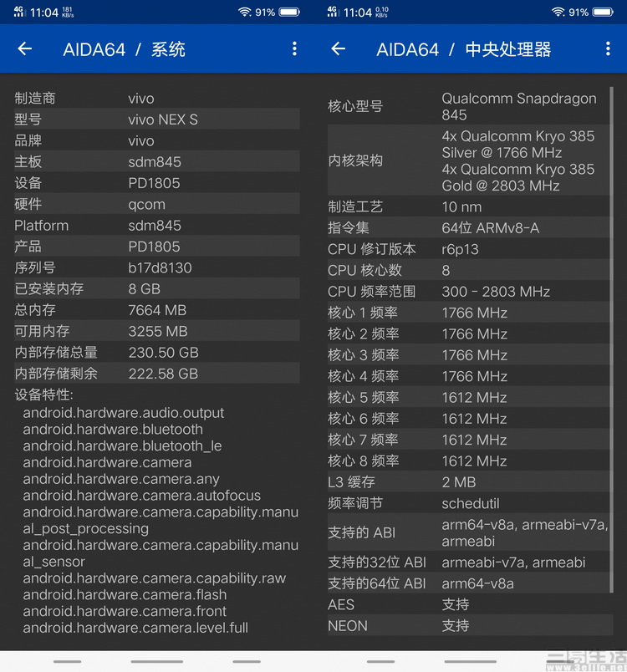Tap Wi-Fi icon in right status bar
The width and height of the screenshot is (627, 672).
(558, 13)
